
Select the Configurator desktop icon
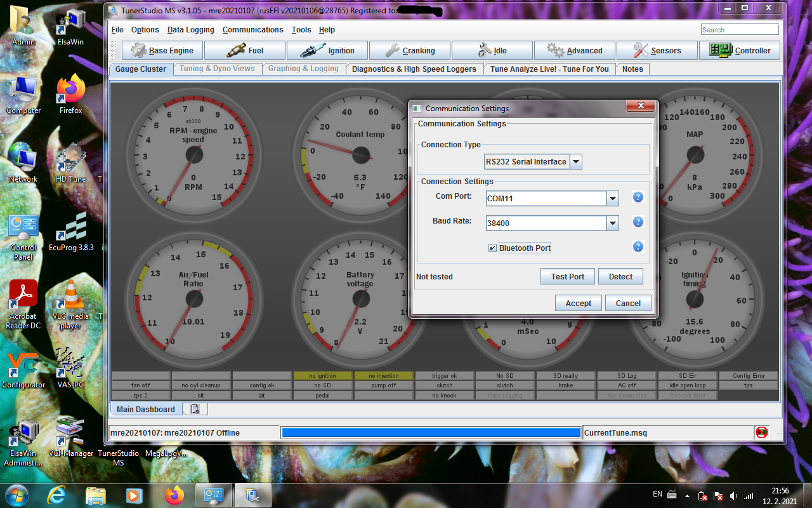click(x=23, y=370)
